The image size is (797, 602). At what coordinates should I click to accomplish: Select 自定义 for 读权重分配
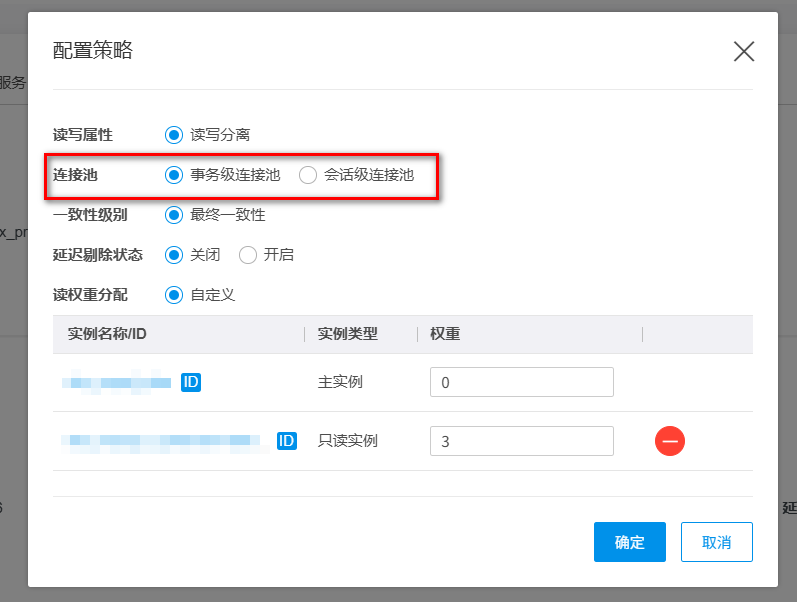coord(174,295)
